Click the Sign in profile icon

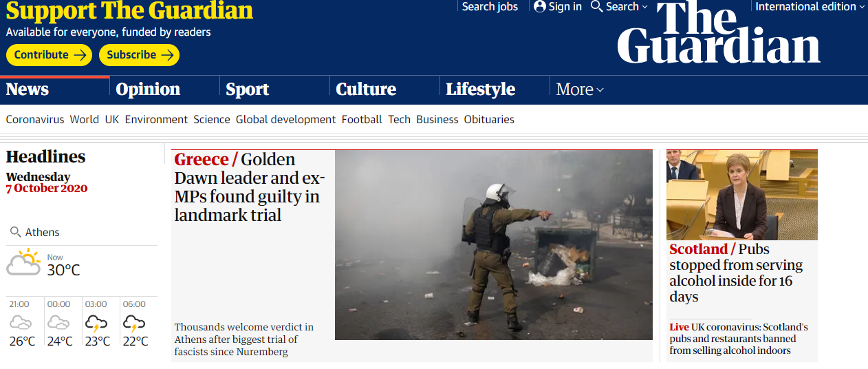(x=540, y=6)
